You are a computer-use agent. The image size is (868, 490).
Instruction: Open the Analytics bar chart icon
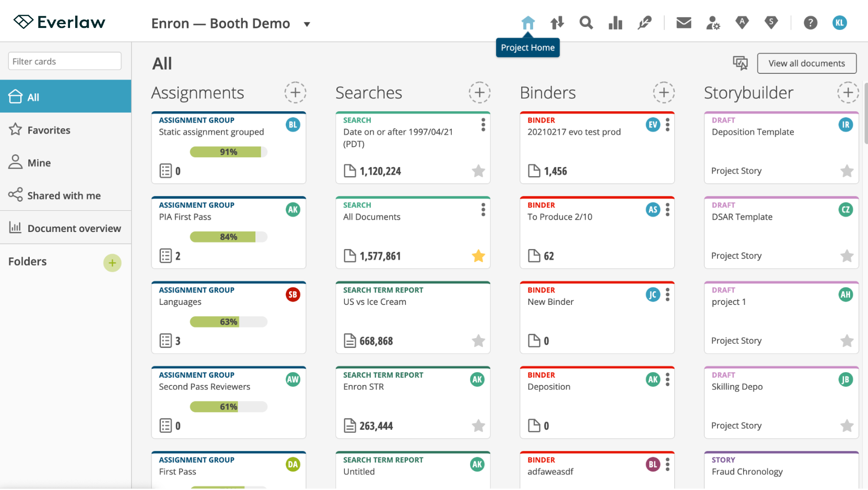(615, 23)
